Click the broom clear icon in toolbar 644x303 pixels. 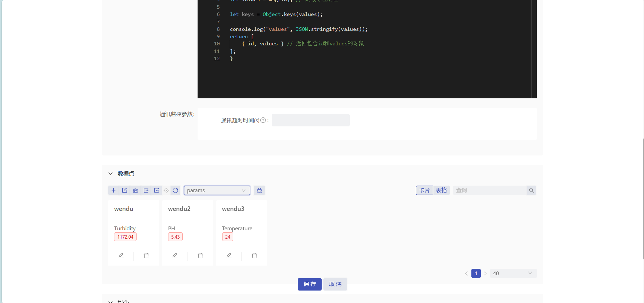(135, 190)
